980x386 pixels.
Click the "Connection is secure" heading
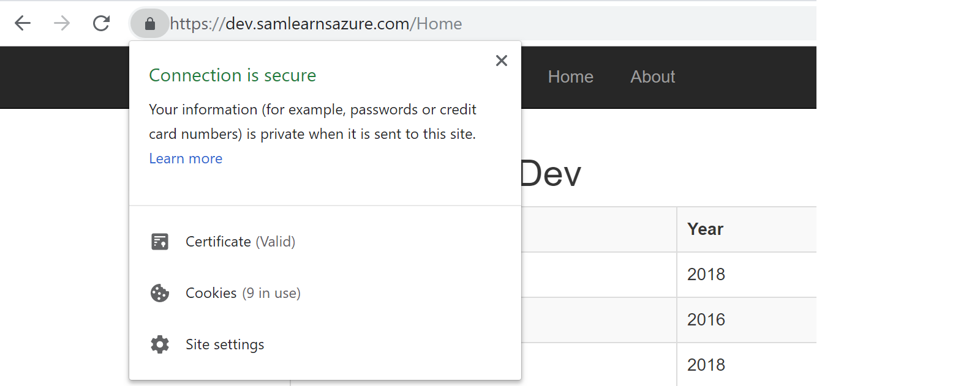click(x=232, y=75)
